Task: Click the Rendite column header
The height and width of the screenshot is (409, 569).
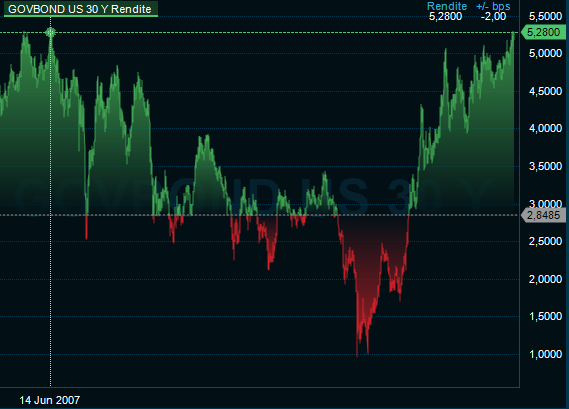Action: 447,6
